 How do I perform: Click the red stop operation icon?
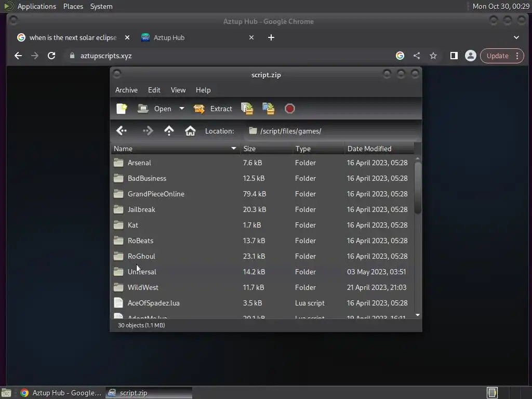(x=290, y=109)
